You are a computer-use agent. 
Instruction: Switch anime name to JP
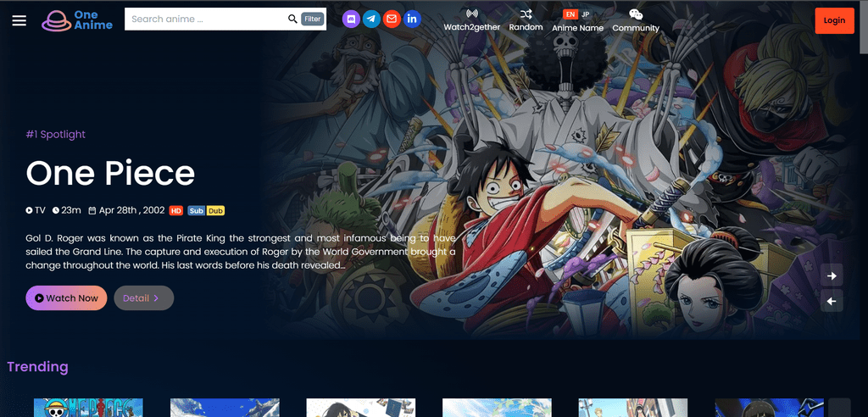click(x=586, y=14)
